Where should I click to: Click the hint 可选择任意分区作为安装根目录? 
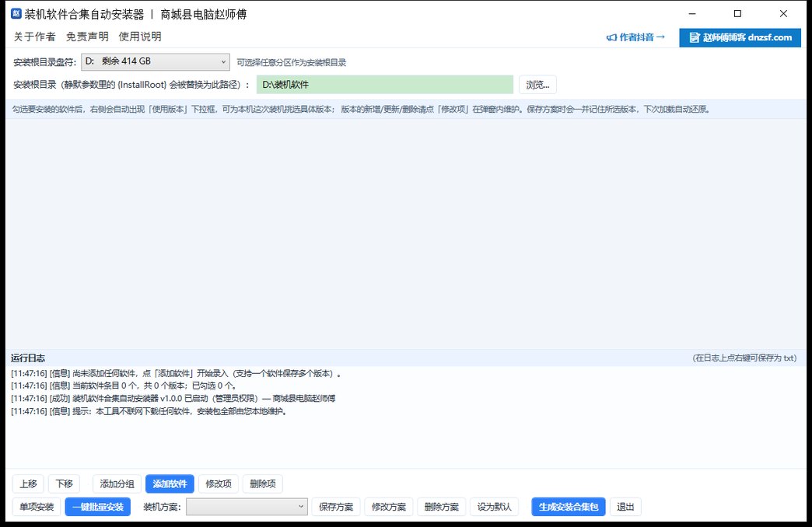pos(292,63)
